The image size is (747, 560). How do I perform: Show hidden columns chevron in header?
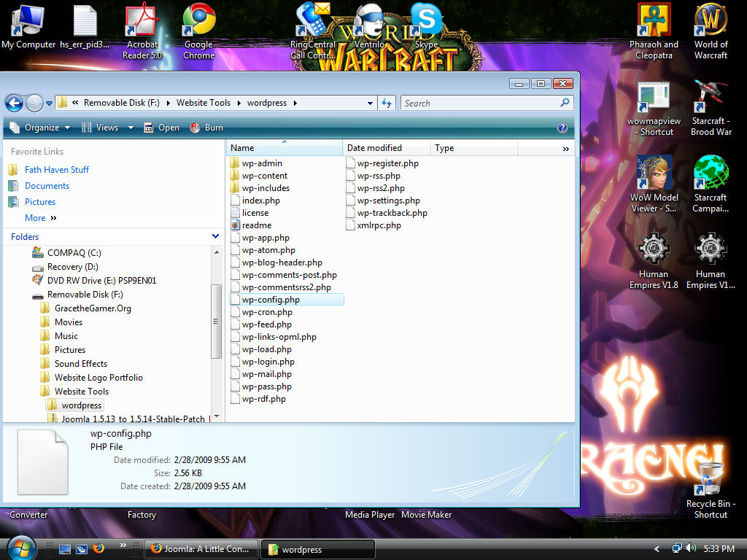click(x=565, y=149)
